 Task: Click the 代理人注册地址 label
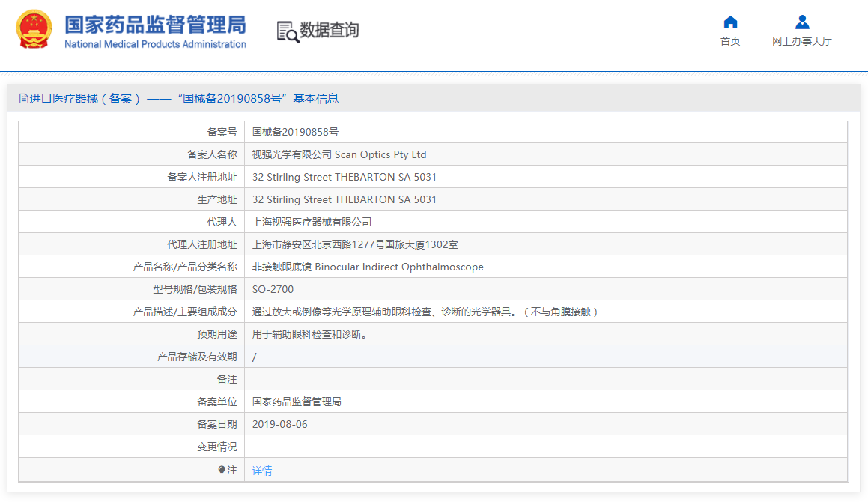pos(202,244)
